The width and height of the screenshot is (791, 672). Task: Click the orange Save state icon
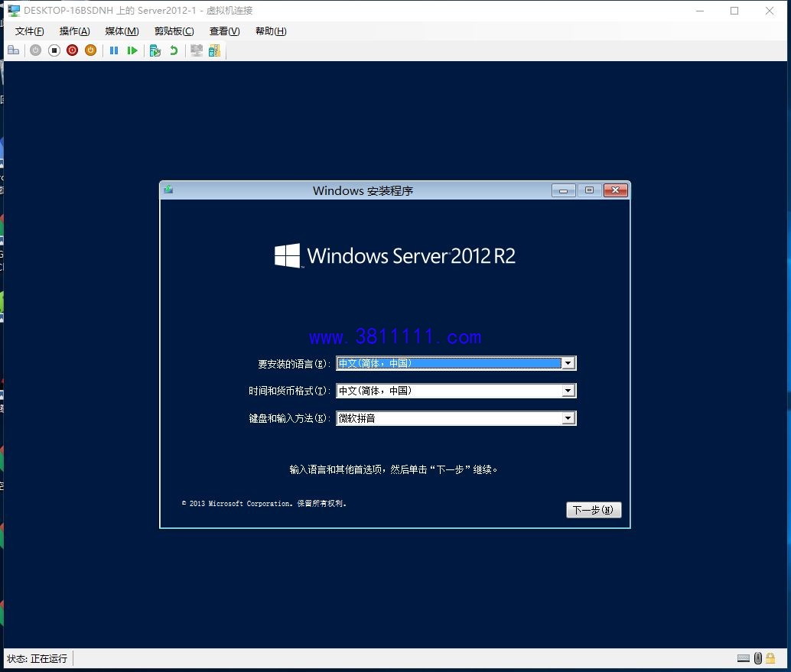click(x=91, y=50)
